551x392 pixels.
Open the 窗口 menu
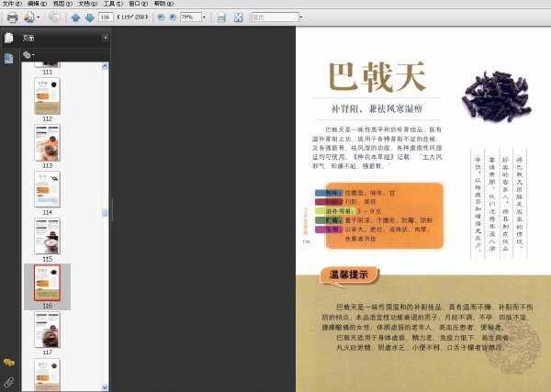click(x=139, y=4)
